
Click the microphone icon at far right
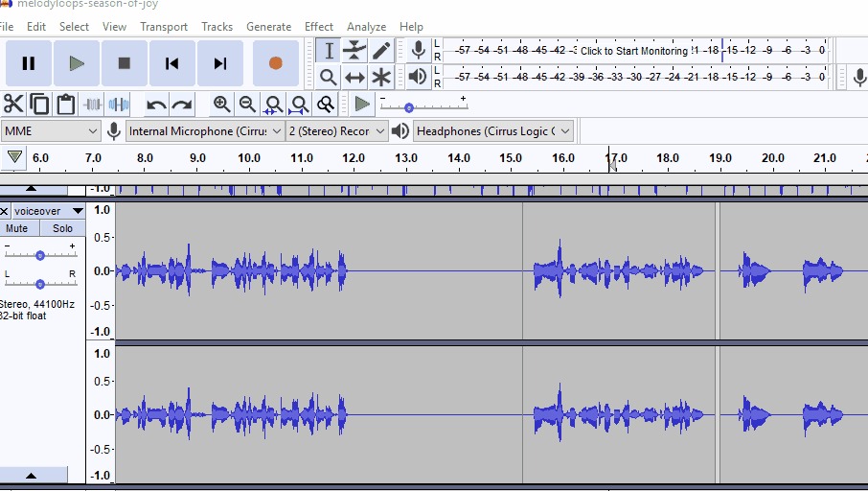coord(859,77)
